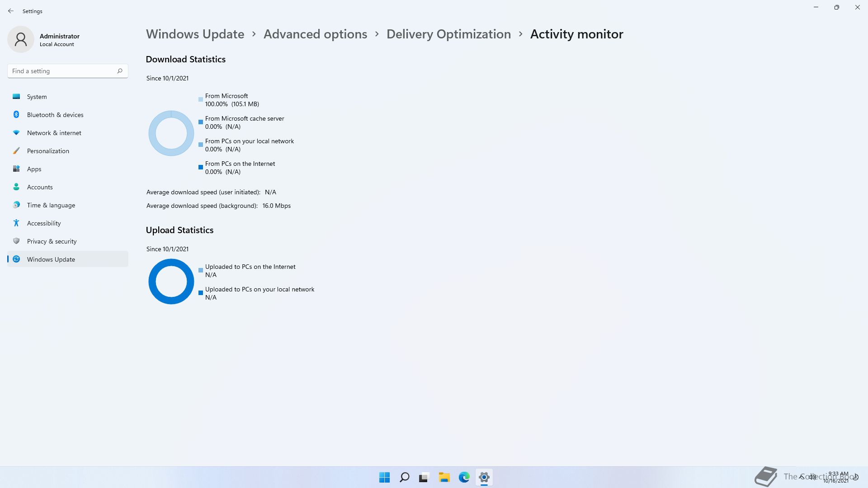Select the System icon in sidebar
The image size is (868, 488).
click(16, 96)
